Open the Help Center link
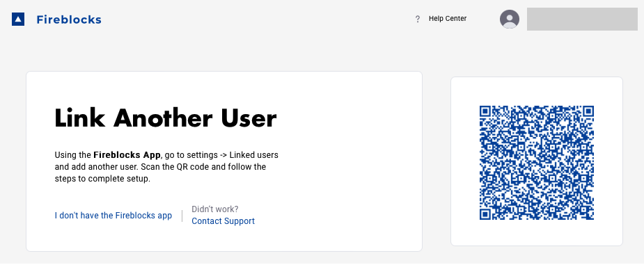This screenshot has width=644, height=265. point(448,19)
